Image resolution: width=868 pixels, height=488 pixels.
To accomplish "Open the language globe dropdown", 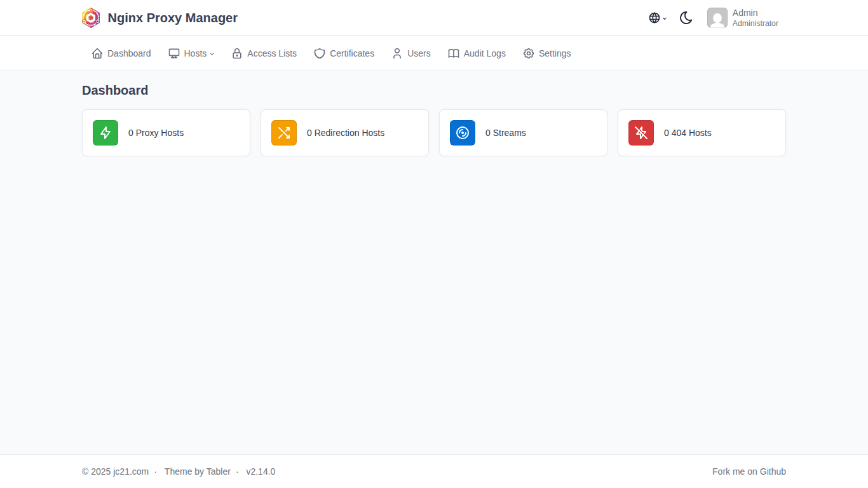I will coord(654,18).
